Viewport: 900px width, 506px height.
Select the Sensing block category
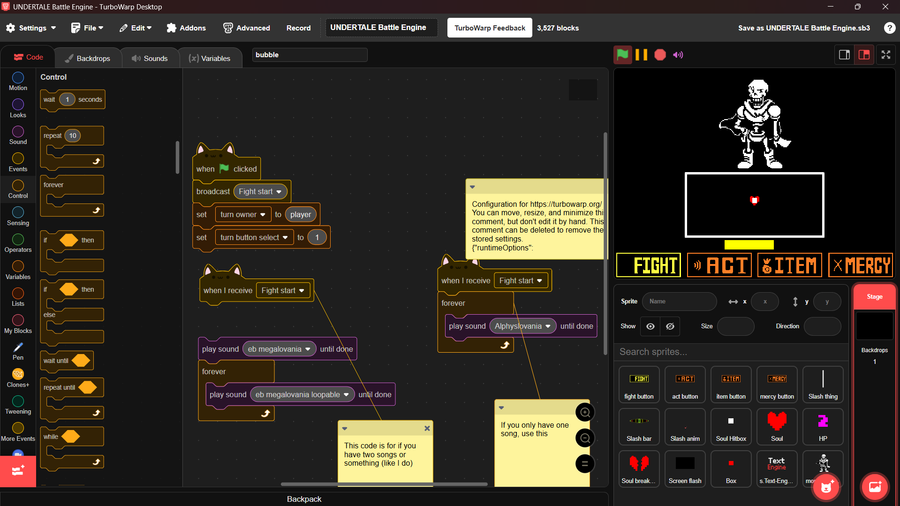click(x=18, y=216)
